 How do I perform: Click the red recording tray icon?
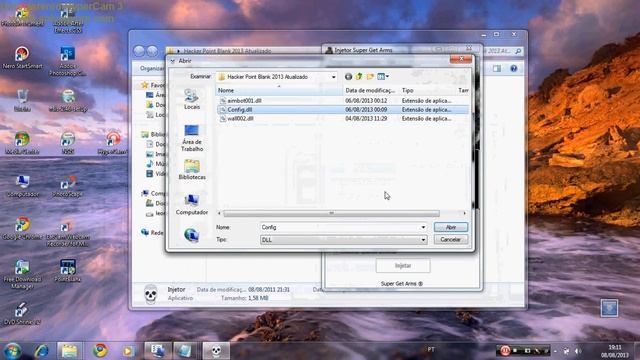505,350
